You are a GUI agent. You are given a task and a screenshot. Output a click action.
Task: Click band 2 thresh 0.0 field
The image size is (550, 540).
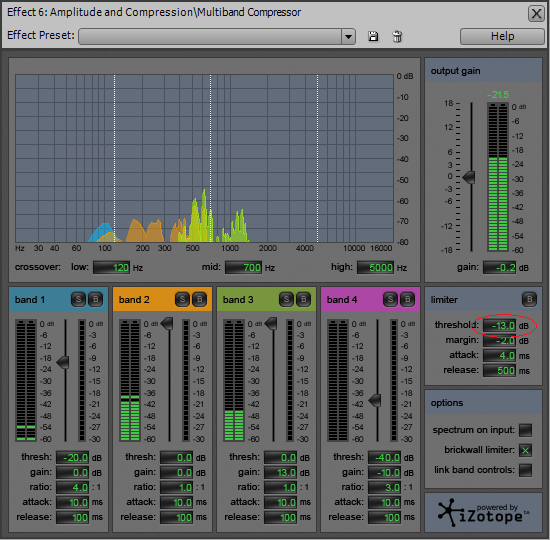(x=176, y=458)
